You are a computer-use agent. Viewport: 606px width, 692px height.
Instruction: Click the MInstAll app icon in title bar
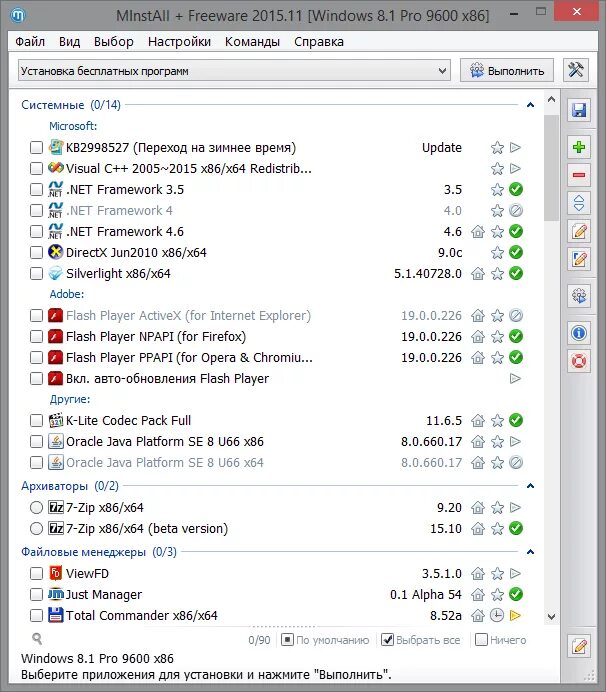(18, 15)
